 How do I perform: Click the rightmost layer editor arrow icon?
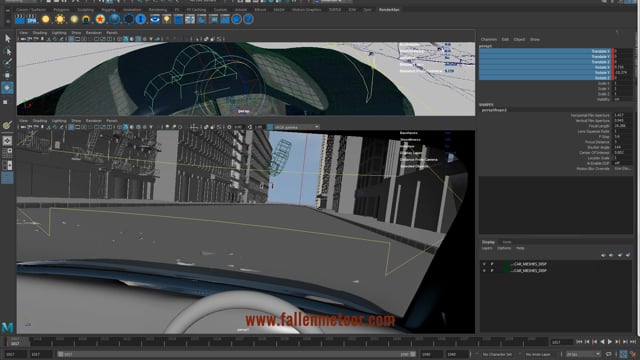coord(628,255)
